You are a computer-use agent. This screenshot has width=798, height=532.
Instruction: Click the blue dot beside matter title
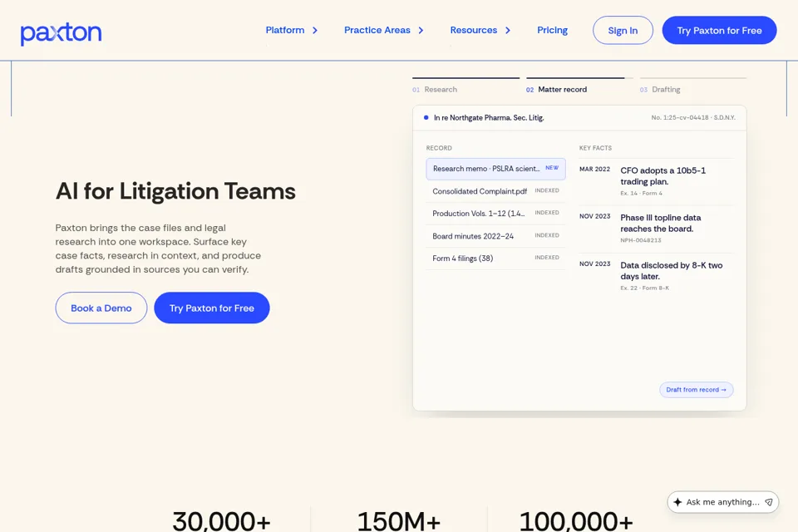[426, 117]
